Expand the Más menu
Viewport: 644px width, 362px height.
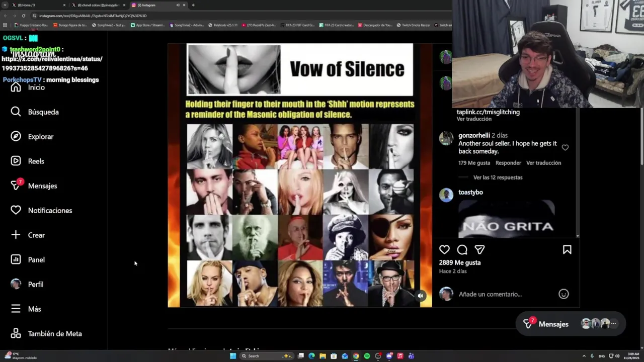26,309
